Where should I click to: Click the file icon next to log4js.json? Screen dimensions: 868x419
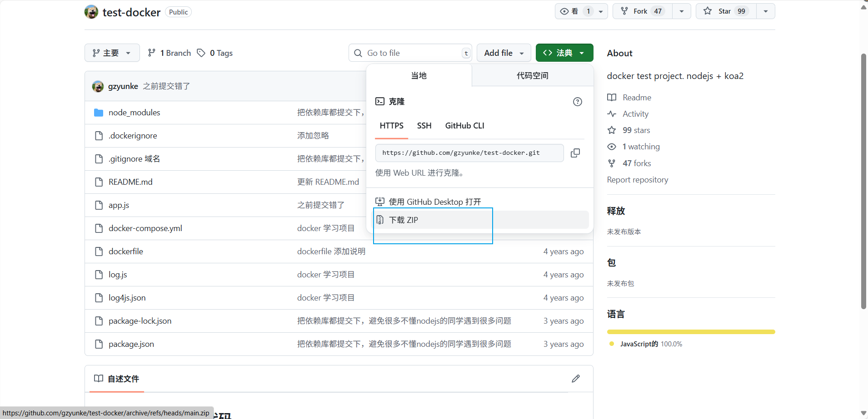[x=99, y=298]
